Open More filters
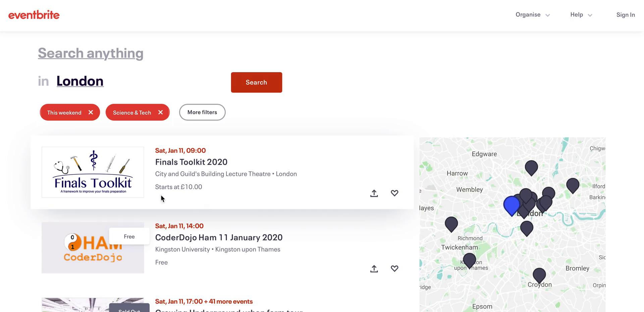This screenshot has width=644, height=312. tap(202, 112)
